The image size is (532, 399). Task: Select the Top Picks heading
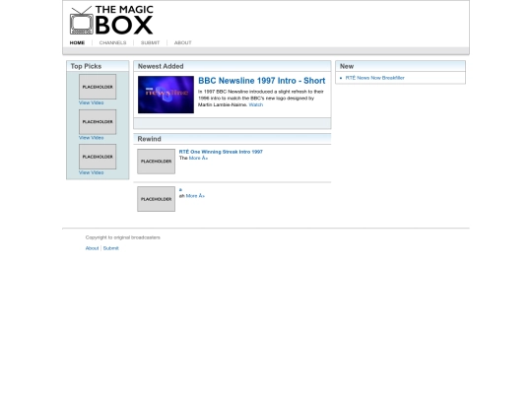pyautogui.click(x=86, y=66)
